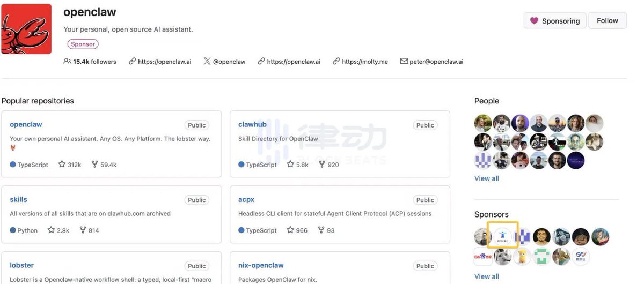Screen dimensions: 644x284
Task: Open the purple identicon avatar under Sponsors
Action: [x=522, y=237]
